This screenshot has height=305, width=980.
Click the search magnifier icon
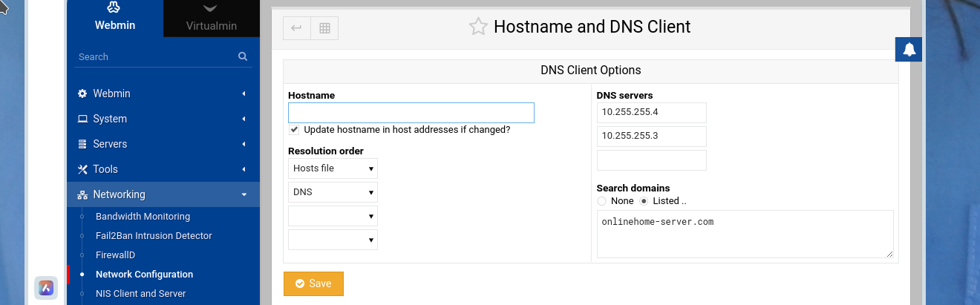click(x=243, y=56)
